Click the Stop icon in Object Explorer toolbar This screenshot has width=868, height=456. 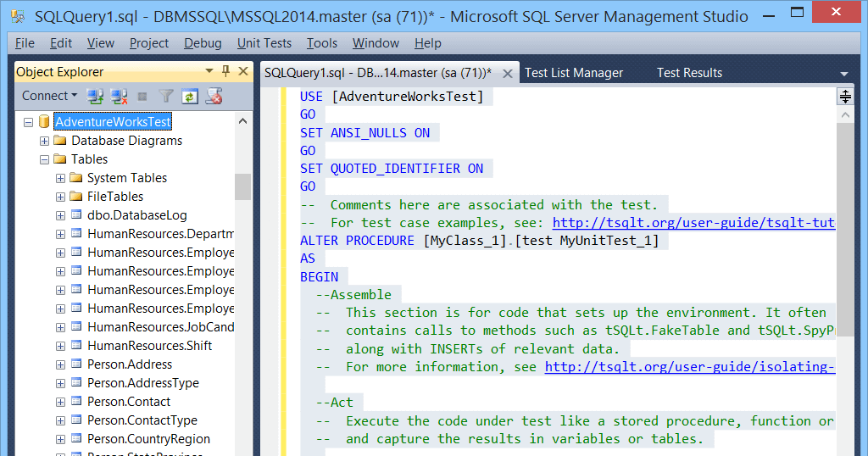tap(142, 97)
